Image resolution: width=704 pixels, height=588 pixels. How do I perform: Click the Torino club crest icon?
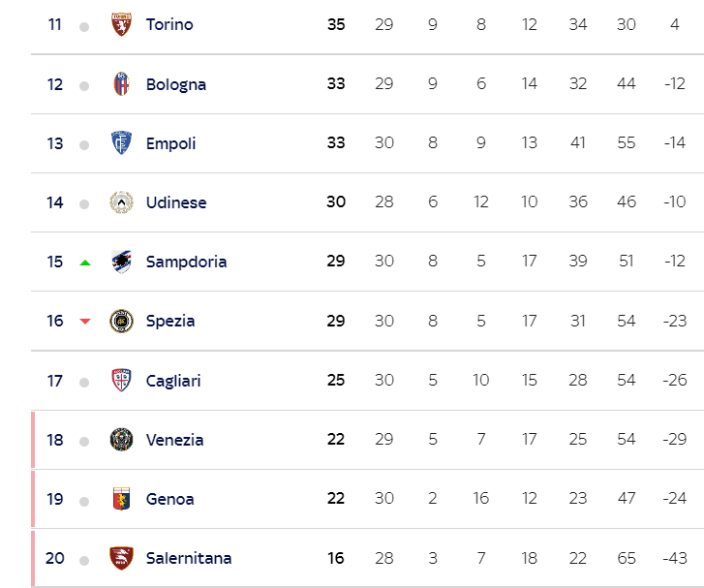point(121,25)
